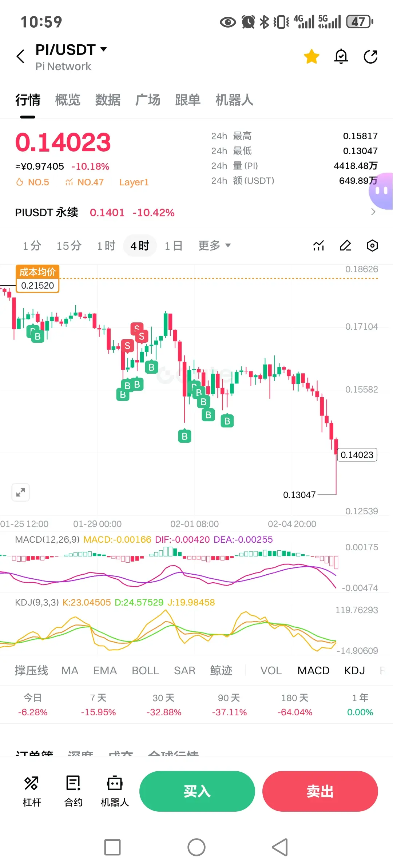Tap the back arrow icon
Screen dimensions: 393x868
(x=21, y=56)
